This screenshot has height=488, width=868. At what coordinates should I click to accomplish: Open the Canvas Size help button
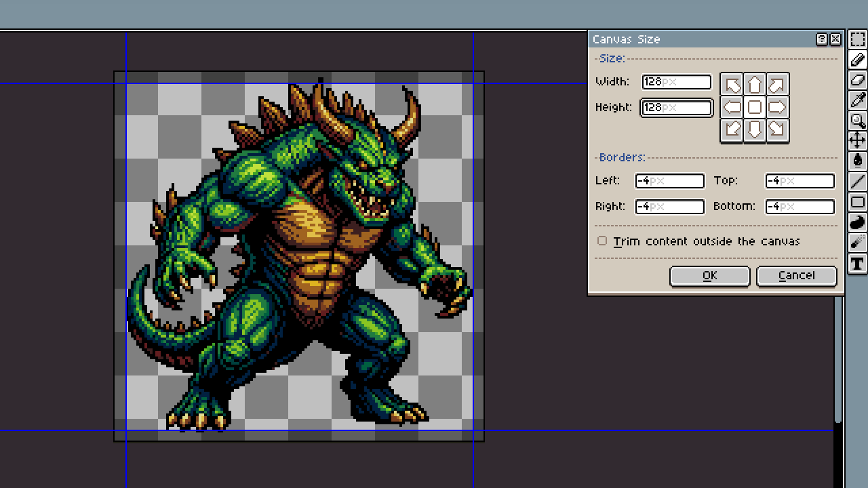822,39
